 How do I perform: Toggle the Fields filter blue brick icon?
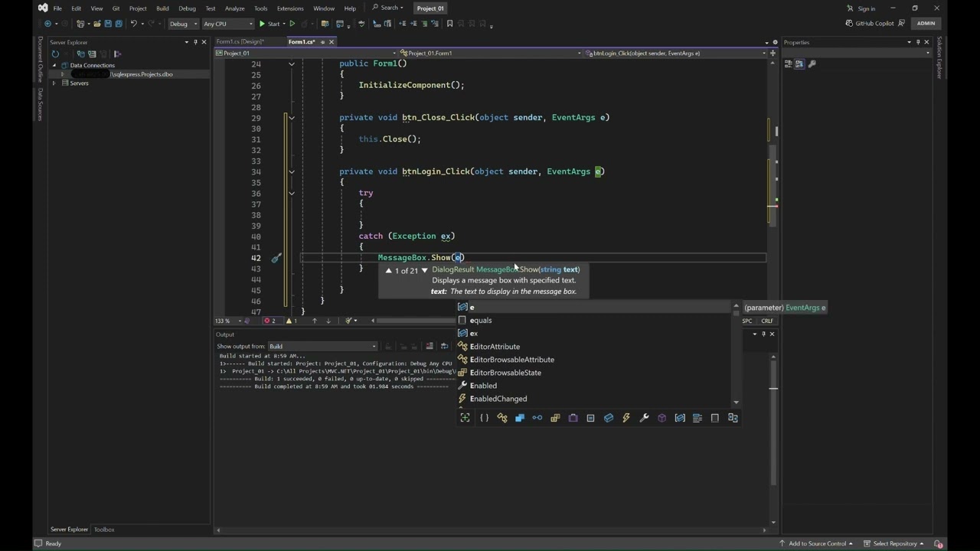click(609, 418)
